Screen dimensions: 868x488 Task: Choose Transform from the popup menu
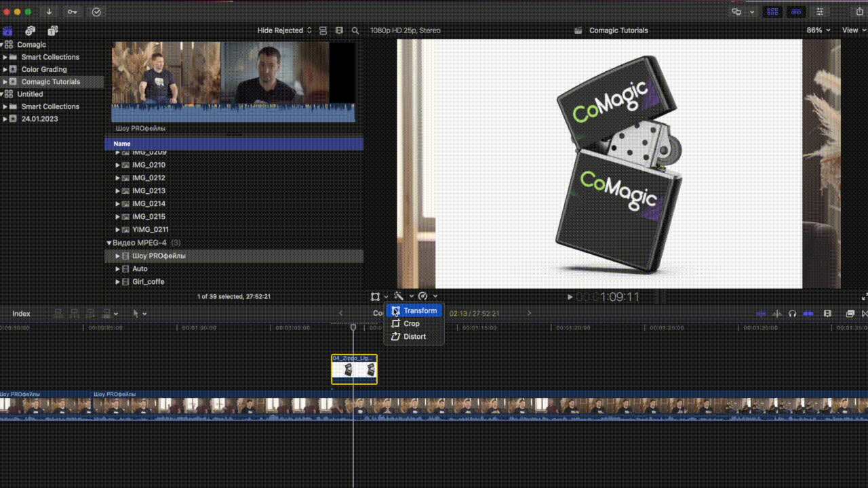tap(414, 310)
